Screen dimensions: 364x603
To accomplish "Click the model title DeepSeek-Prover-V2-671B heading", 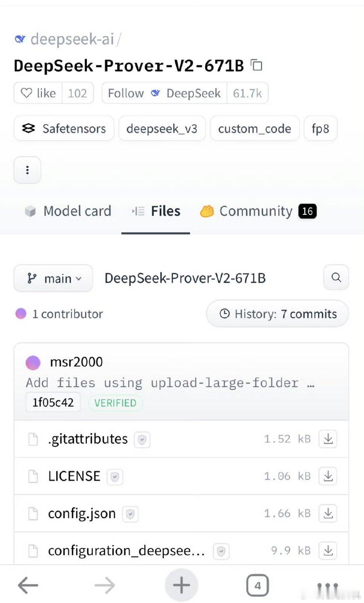I will pos(129,65).
